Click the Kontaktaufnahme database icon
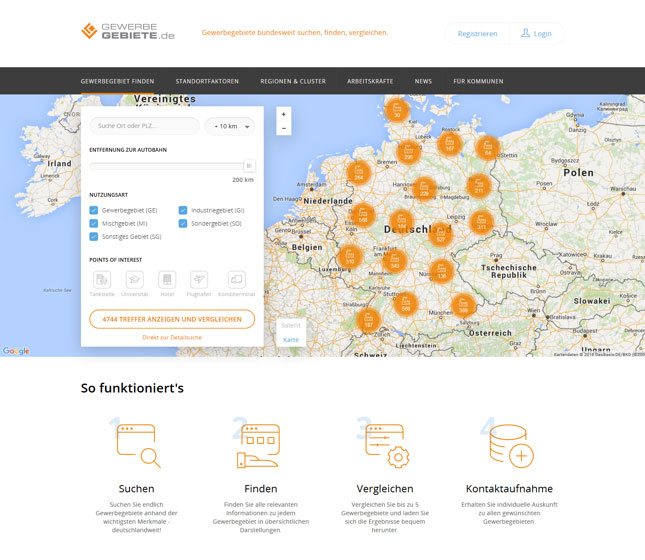This screenshot has width=645, height=560. (511, 446)
